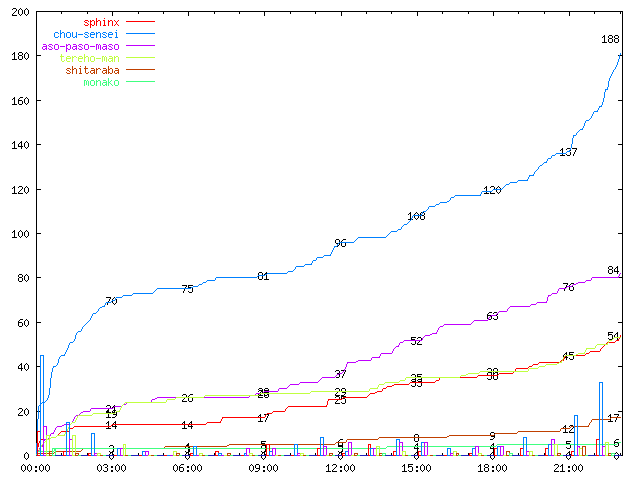
Task: Click the 137 data label on blue line
Action: point(568,152)
